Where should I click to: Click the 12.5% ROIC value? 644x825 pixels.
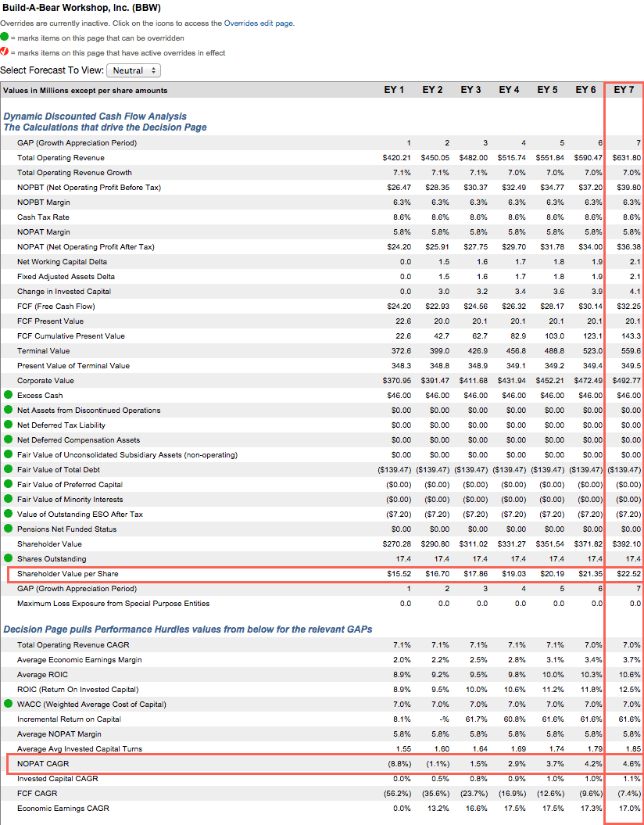point(631,689)
